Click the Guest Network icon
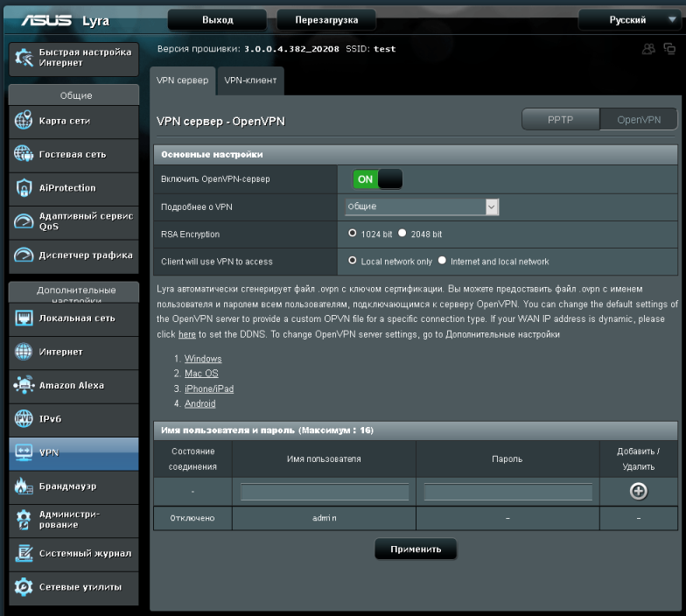Image resolution: width=686 pixels, height=616 pixels. (24, 154)
